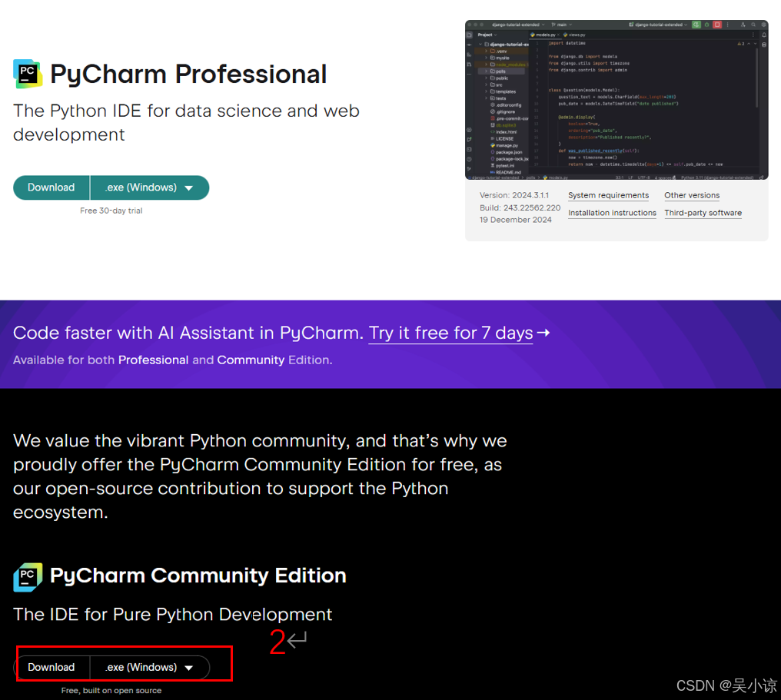Click the Version: 2024.3.1.1 text
This screenshot has height=700, width=781.
(x=514, y=195)
